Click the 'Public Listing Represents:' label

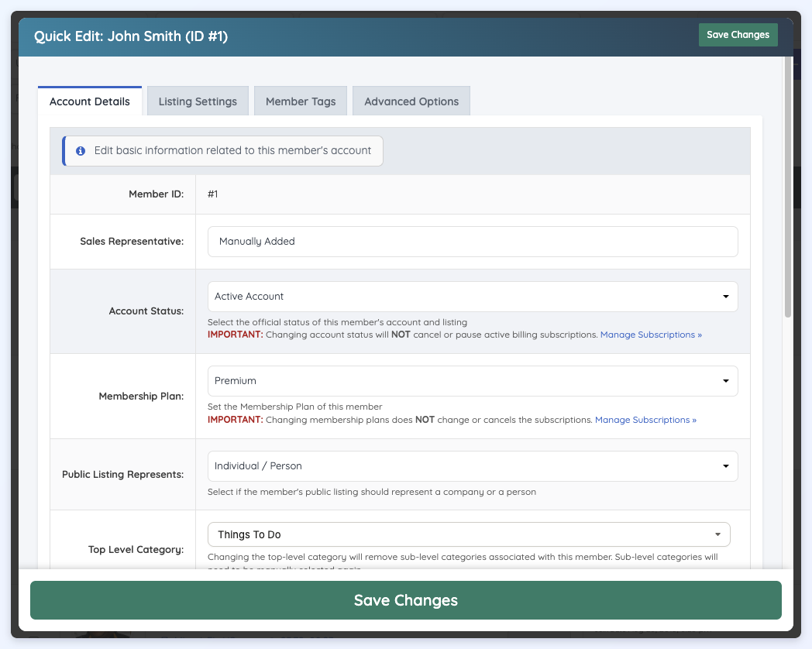[x=122, y=475]
